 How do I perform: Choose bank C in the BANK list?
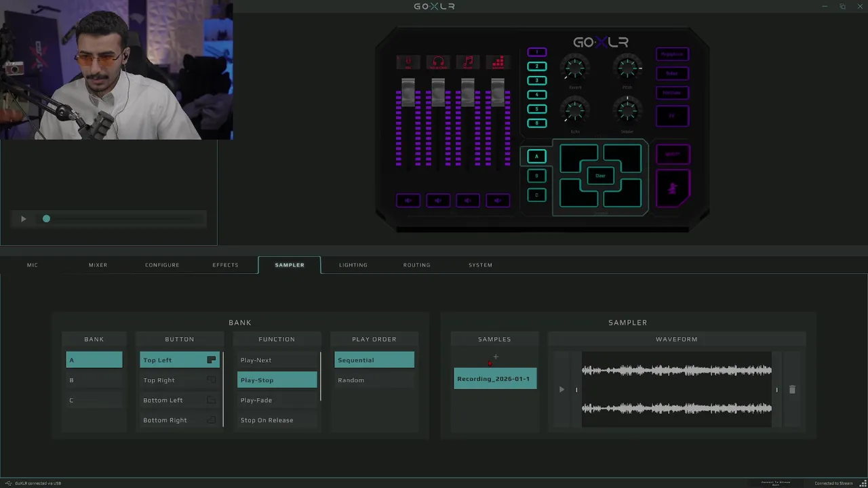tap(94, 400)
